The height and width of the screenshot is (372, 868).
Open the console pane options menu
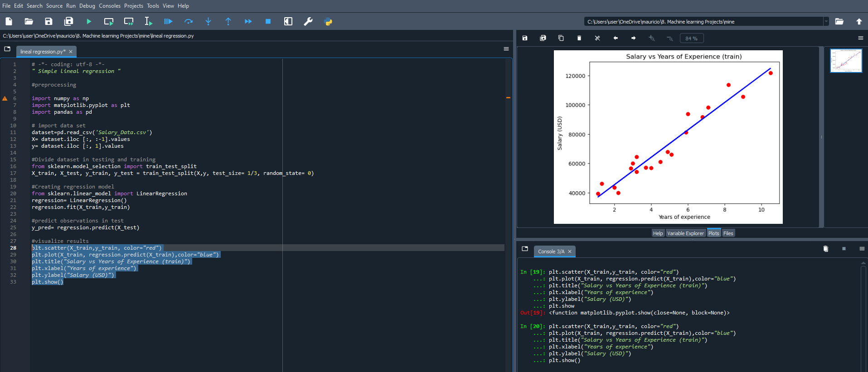coord(862,249)
